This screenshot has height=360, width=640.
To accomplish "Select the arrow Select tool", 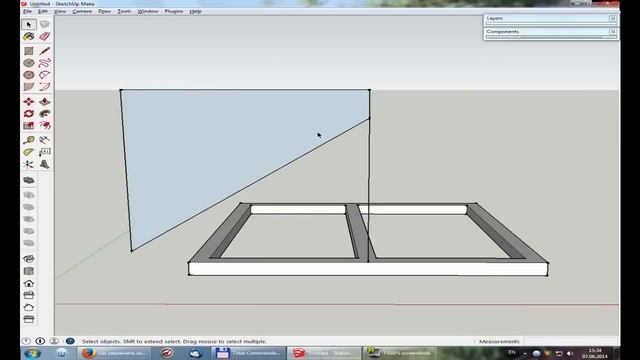I will coord(29,24).
